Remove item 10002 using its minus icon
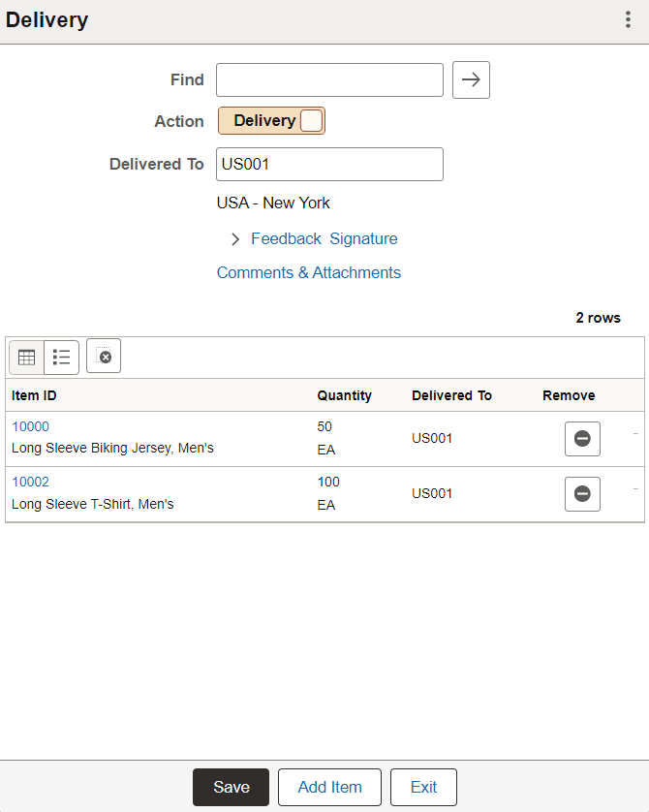Viewport: 649px width, 812px height. (x=582, y=494)
